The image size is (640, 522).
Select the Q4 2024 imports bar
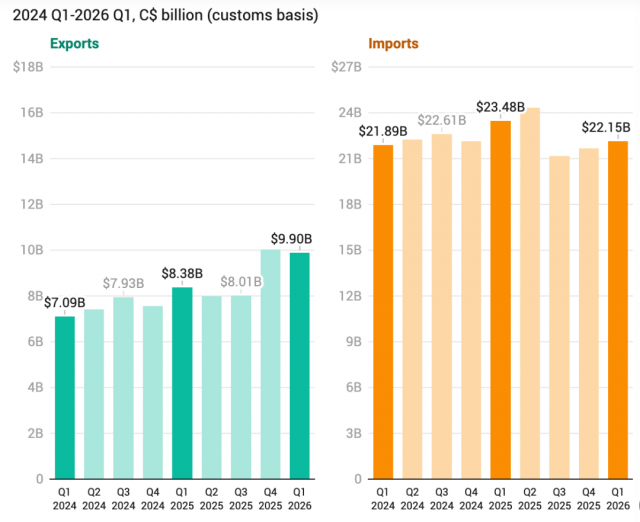pyautogui.click(x=471, y=310)
